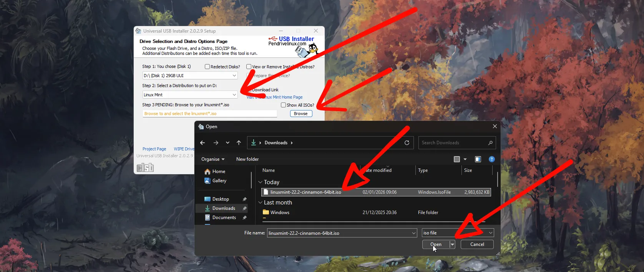Click the Project Page link
The height and width of the screenshot is (272, 644).
pos(154,149)
